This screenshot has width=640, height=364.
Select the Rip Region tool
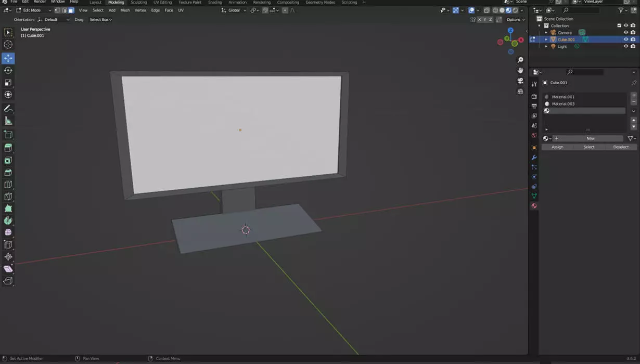pos(8,281)
